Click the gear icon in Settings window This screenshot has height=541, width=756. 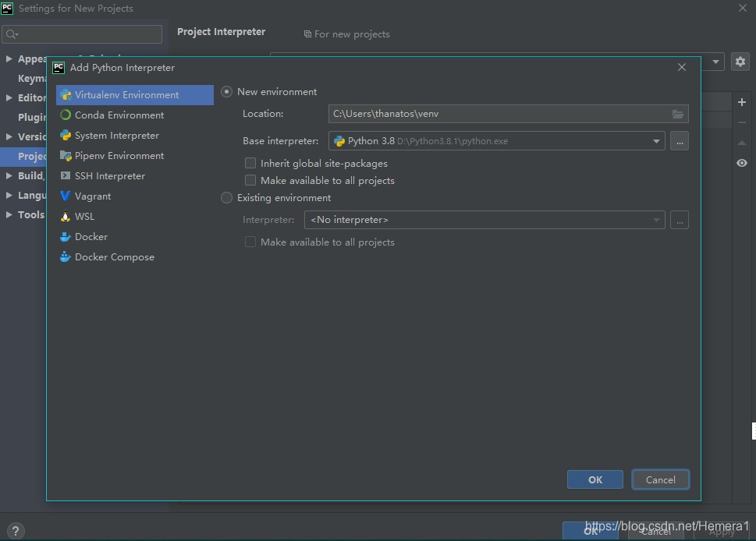point(740,62)
